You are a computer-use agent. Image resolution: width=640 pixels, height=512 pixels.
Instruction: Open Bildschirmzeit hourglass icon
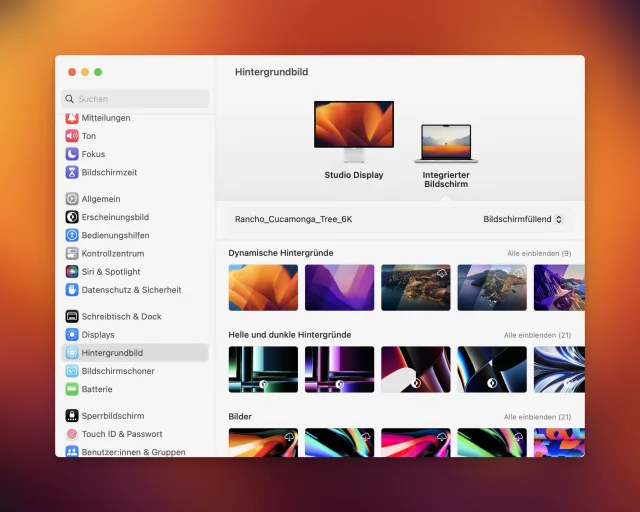(x=72, y=172)
